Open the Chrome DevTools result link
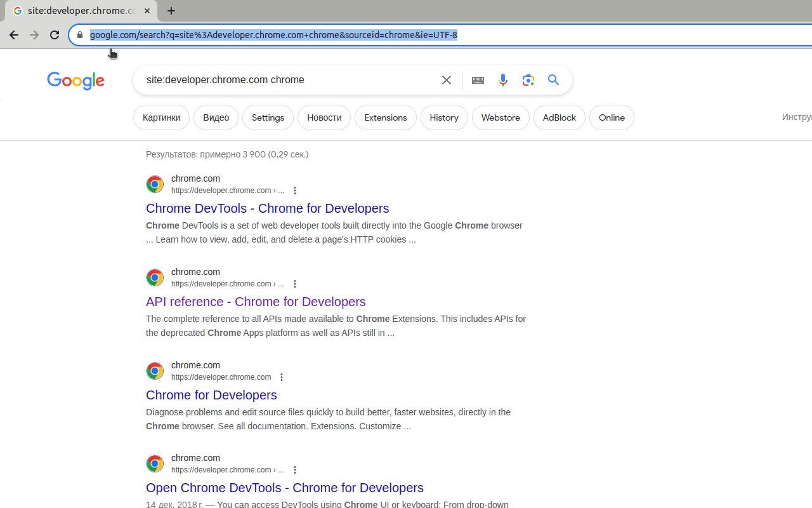 pyautogui.click(x=267, y=208)
